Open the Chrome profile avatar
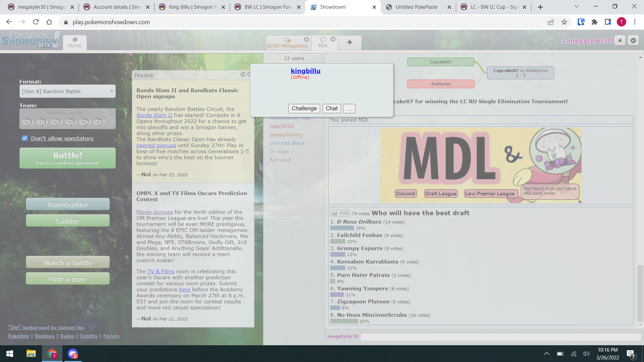 pos(622,22)
